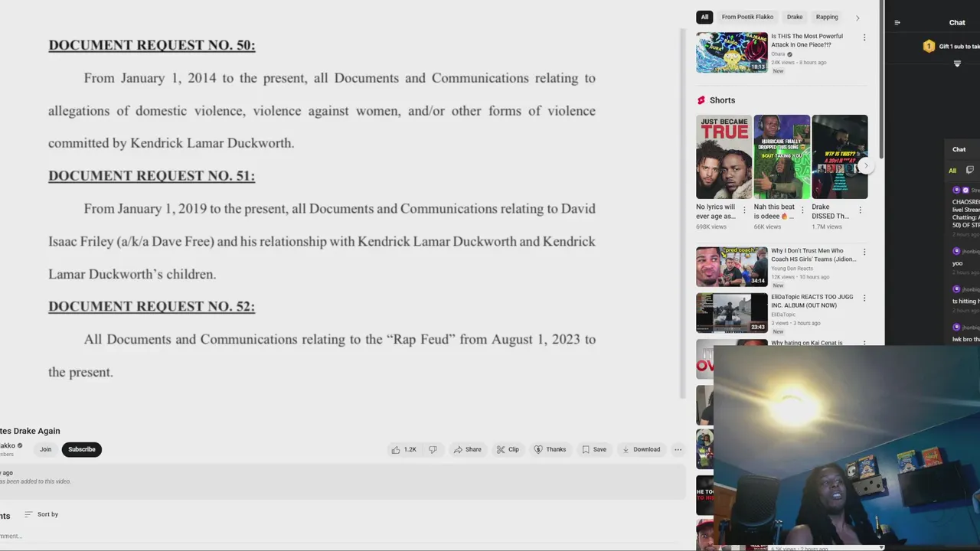Open 'Why hating on Kai Cenat is' title
Viewport: 980px width, 551px height.
[x=807, y=343]
